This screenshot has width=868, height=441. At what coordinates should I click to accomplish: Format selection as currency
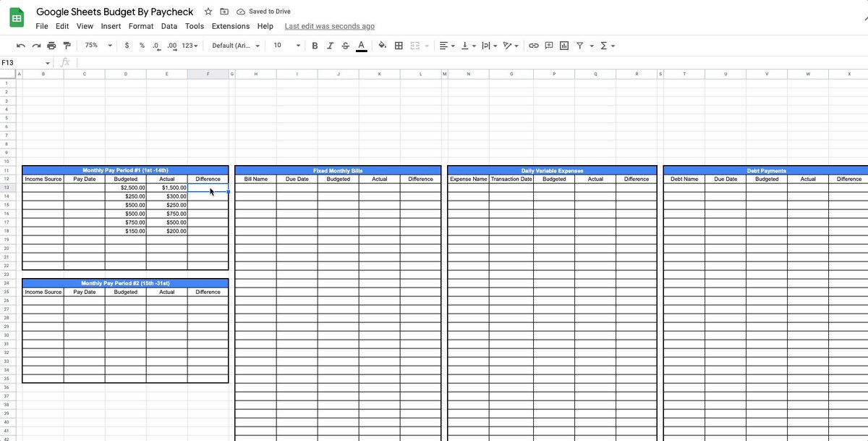pyautogui.click(x=127, y=46)
